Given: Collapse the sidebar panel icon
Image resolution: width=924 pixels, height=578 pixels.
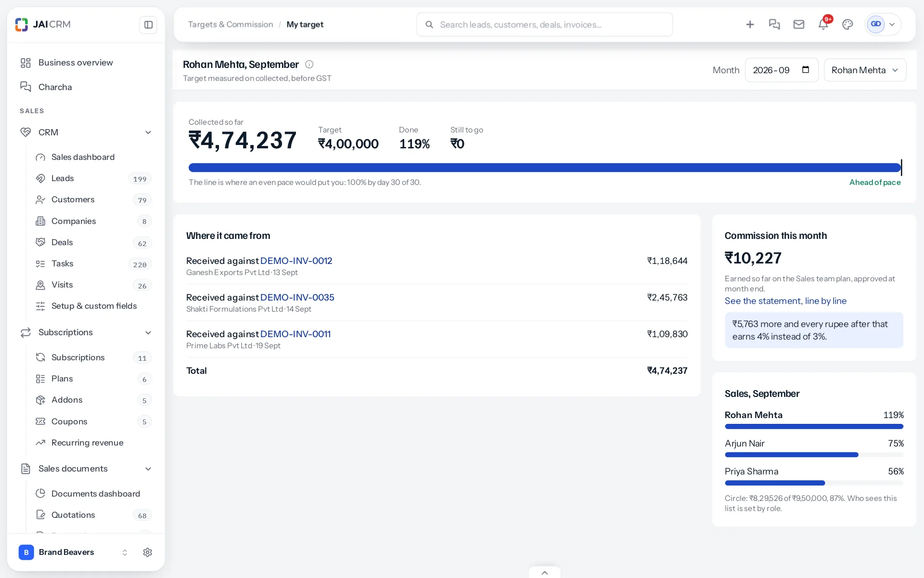Looking at the screenshot, I should [148, 25].
